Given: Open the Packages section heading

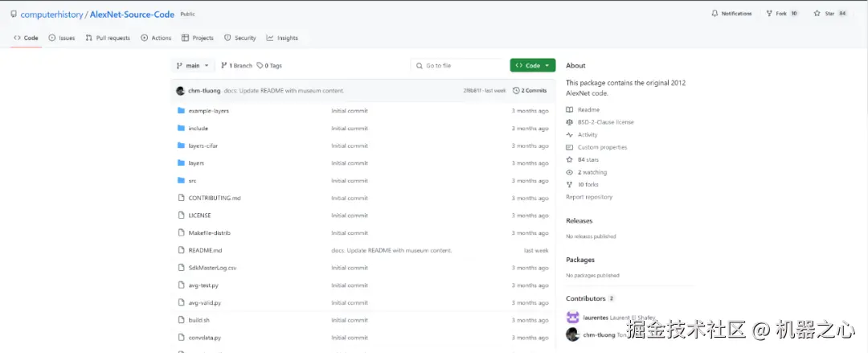Looking at the screenshot, I should (x=580, y=260).
